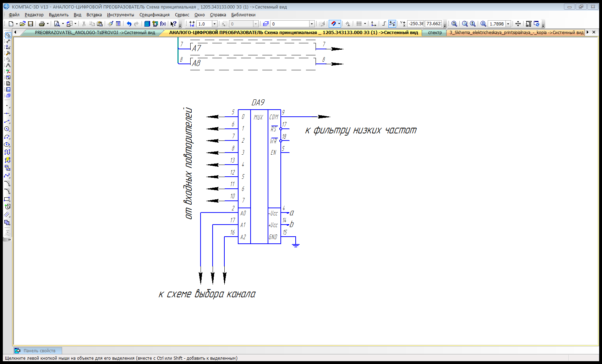Toggle global snaps magnet button
The height and width of the screenshot is (364, 602).
(333, 24)
